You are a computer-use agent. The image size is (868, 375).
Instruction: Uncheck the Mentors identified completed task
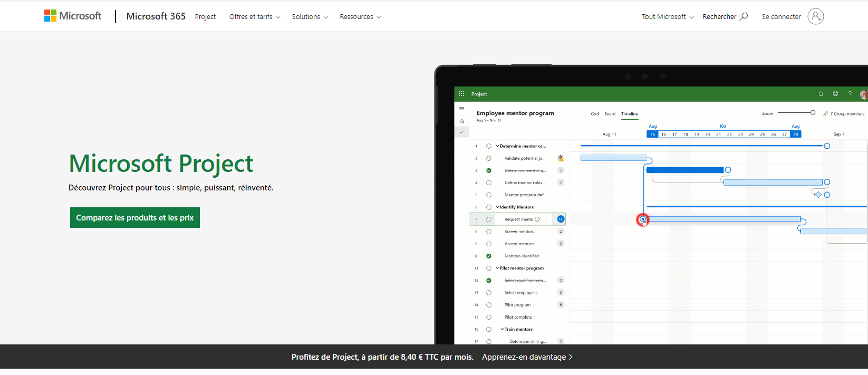(x=489, y=256)
